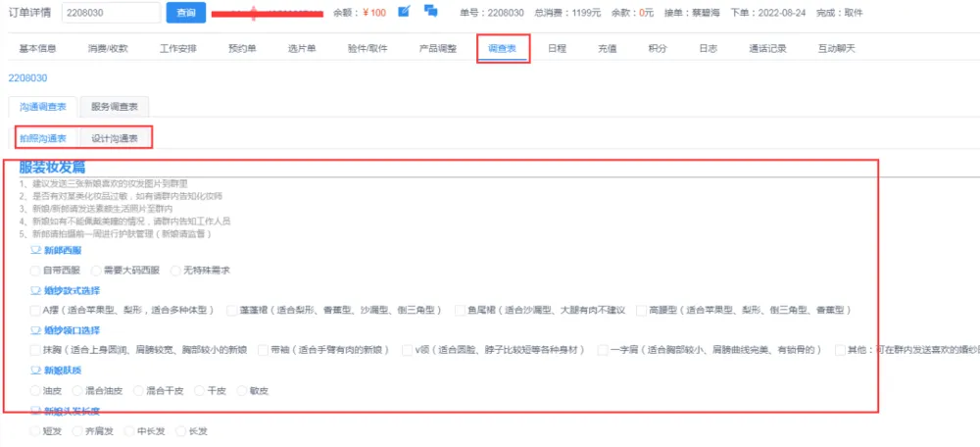Switch to the 设计沟通表 sub-tab
This screenshot has width=980, height=447.
[x=115, y=138]
